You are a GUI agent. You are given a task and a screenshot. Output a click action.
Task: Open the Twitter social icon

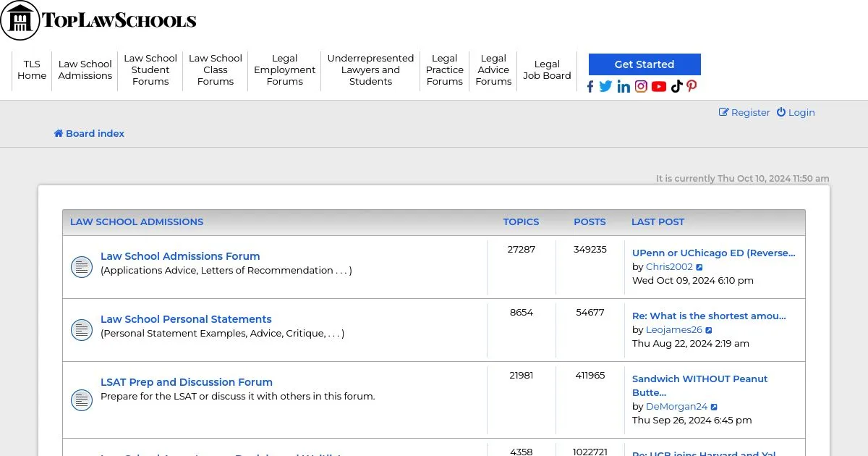click(x=605, y=87)
